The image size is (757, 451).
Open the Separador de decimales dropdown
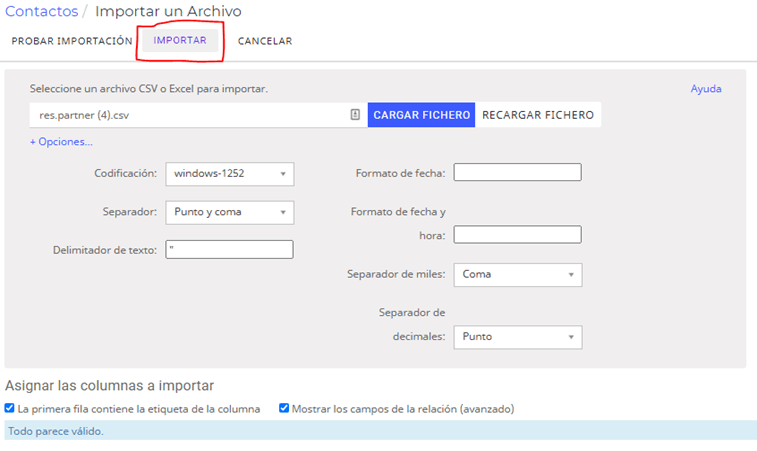click(518, 337)
